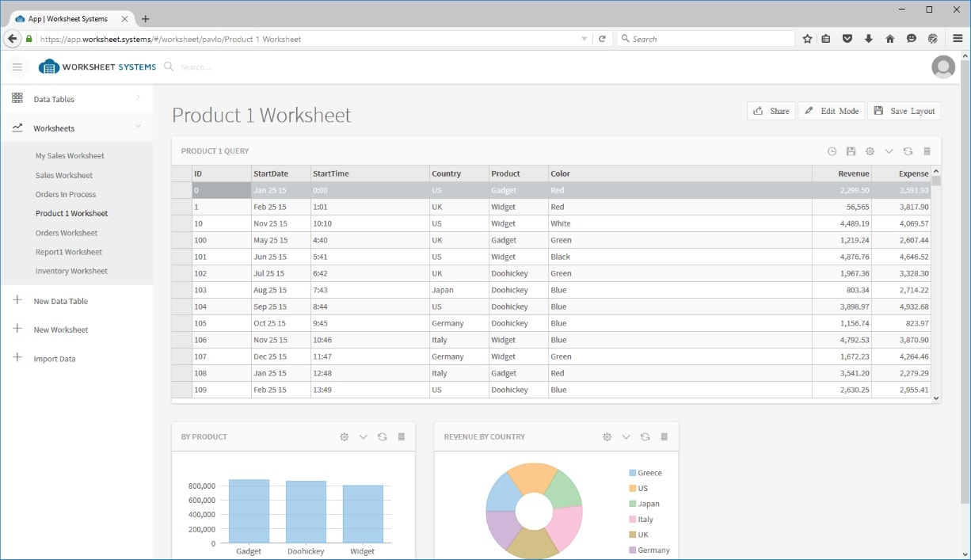Refresh the Revenue By Country chart

pos(645,437)
